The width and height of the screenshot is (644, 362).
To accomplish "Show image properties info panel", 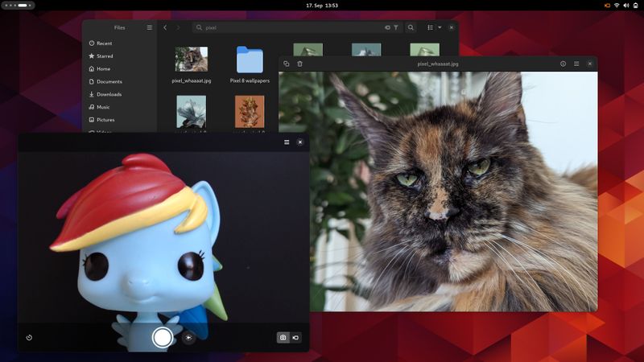I will (563, 64).
